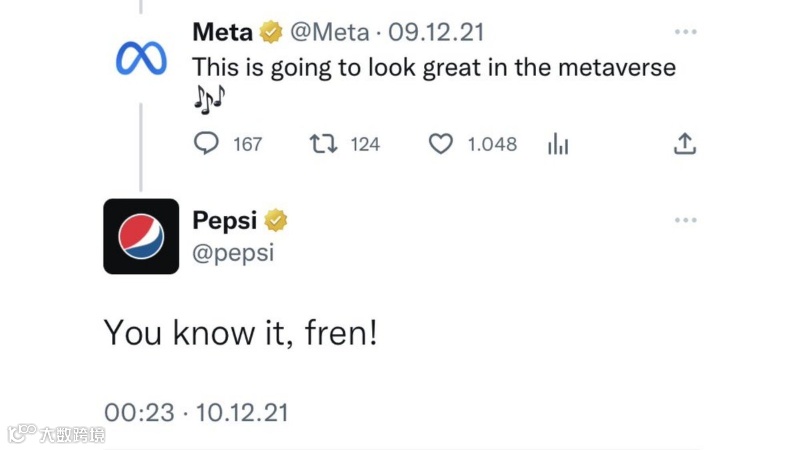The width and height of the screenshot is (800, 450).
Task: Click Meta's gold verified badge
Action: 271,33
